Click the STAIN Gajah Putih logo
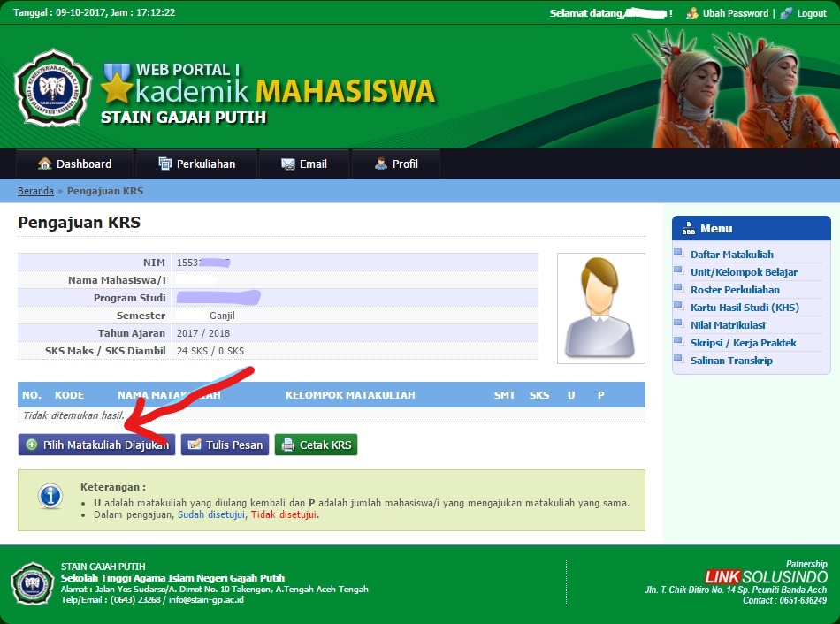Screen dimensions: 840x624 [x=53, y=88]
